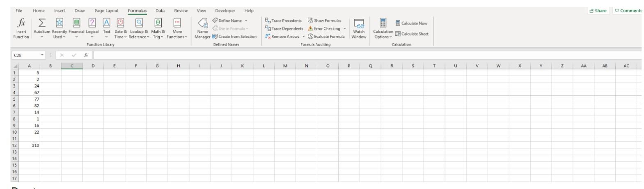The image size is (644, 189).
Task: Expand the Name Box dropdown arrow
Action: tap(43, 55)
